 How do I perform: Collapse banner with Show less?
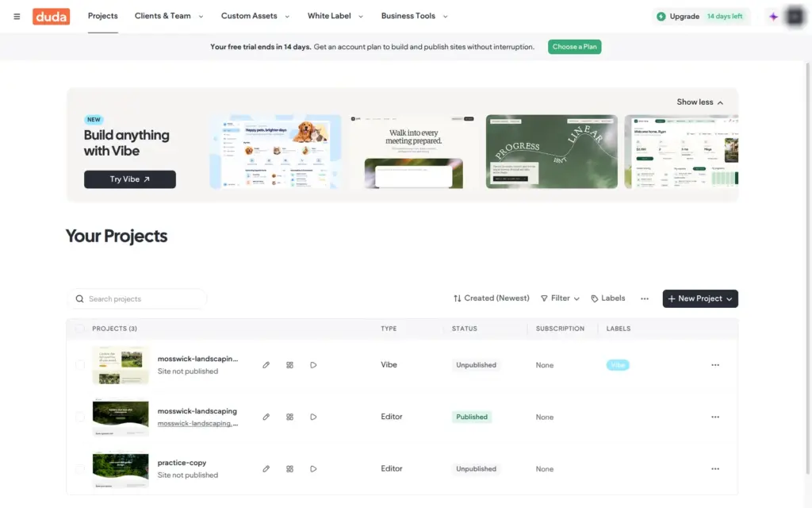point(699,102)
